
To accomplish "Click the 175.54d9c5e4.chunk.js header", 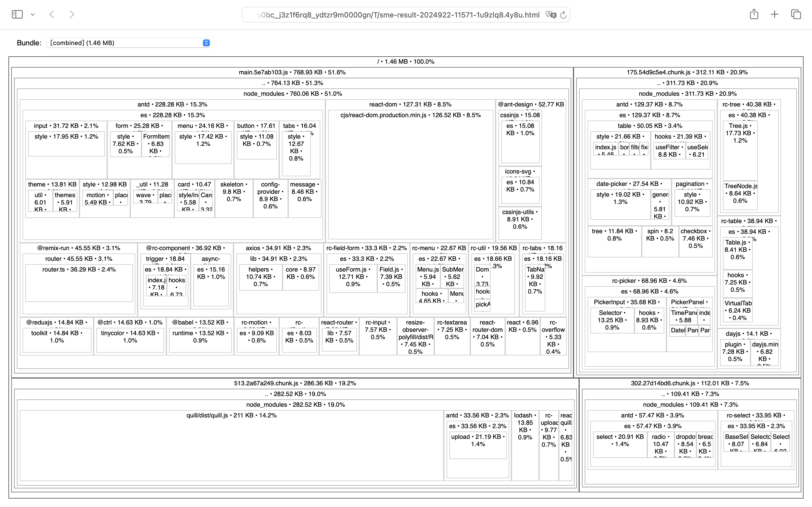I will [x=687, y=72].
